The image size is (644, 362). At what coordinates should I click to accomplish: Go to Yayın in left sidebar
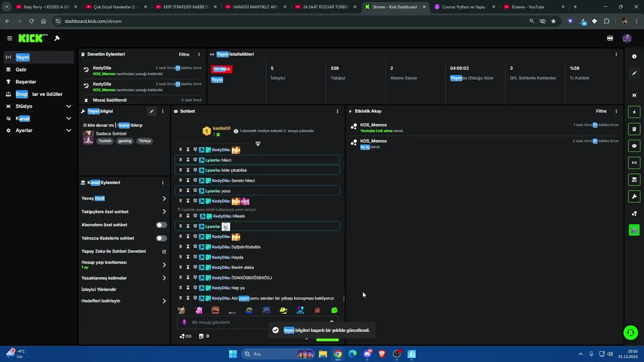(39, 57)
